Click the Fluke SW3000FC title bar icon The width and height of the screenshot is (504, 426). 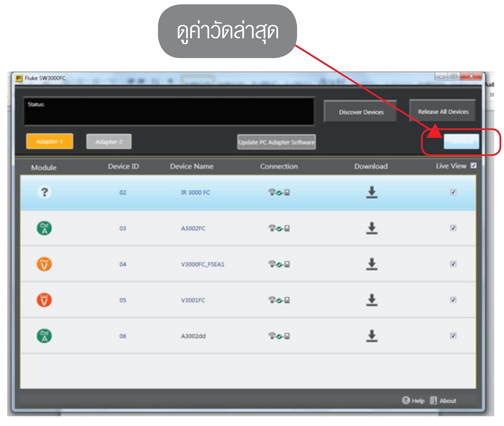(19, 78)
